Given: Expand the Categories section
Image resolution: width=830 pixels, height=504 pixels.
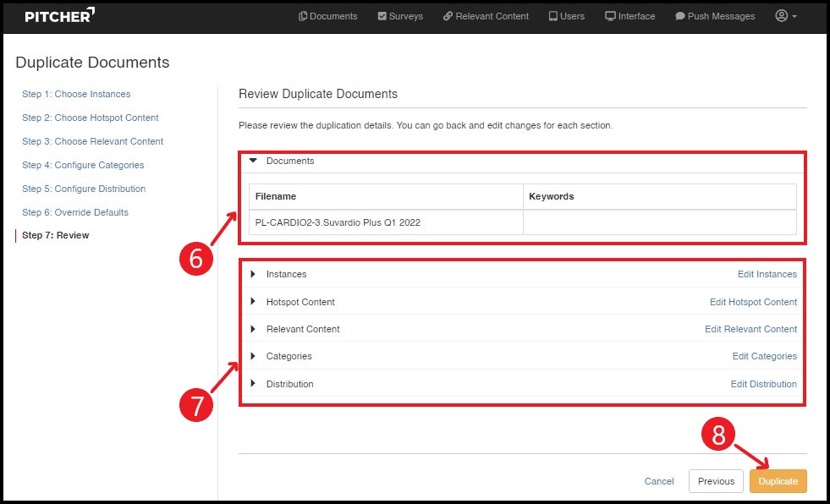Looking at the screenshot, I should click(253, 356).
